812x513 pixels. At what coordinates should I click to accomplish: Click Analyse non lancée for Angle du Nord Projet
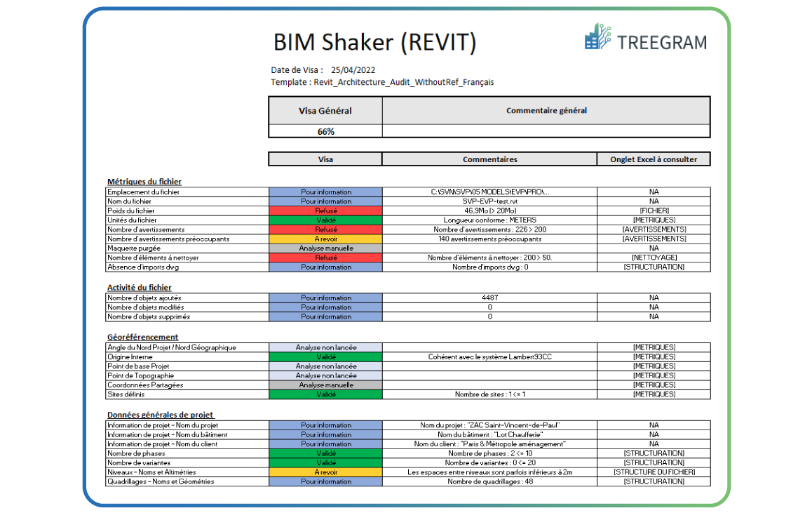coord(326,347)
